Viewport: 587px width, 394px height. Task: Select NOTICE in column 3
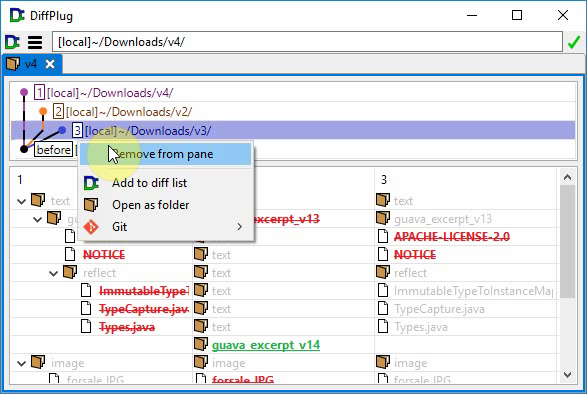point(415,255)
